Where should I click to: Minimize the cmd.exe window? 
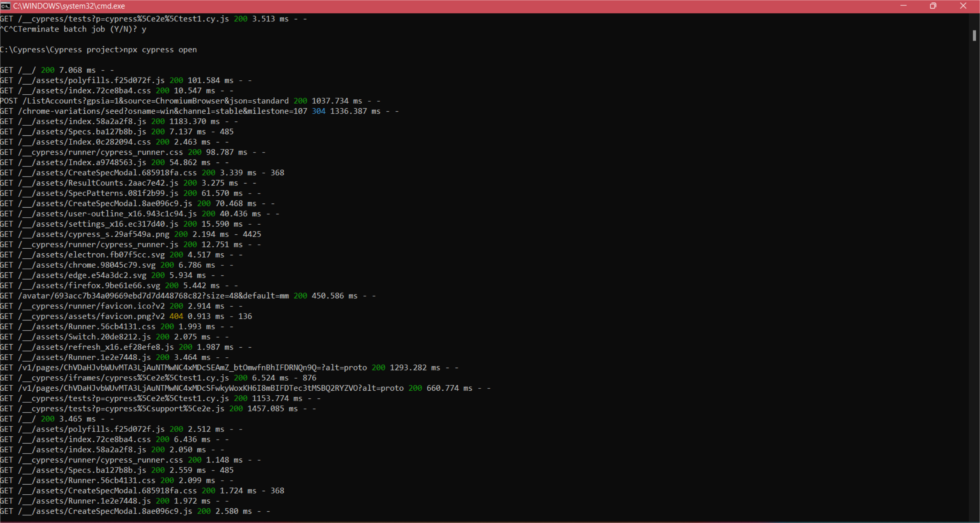(x=903, y=6)
